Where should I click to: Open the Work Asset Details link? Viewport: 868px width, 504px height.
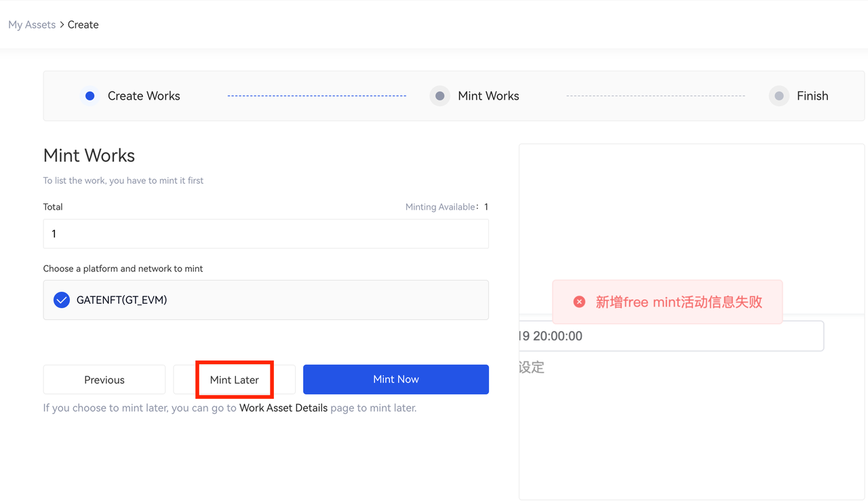(283, 408)
